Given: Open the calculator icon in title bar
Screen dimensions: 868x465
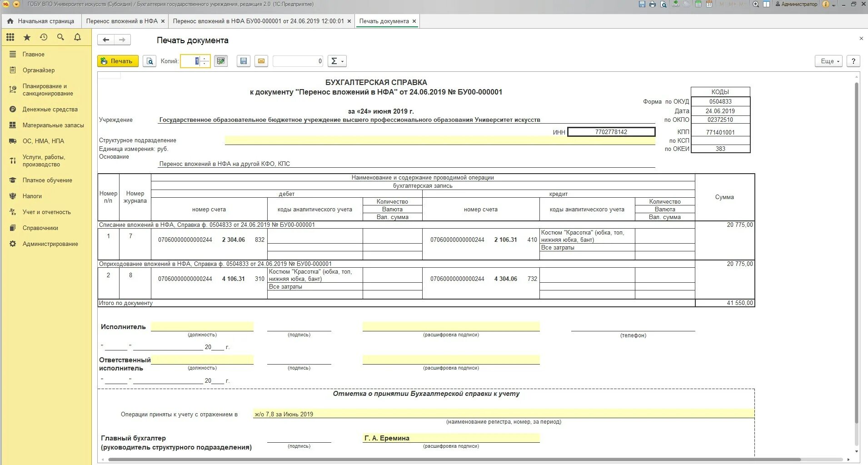Looking at the screenshot, I should [698, 4].
